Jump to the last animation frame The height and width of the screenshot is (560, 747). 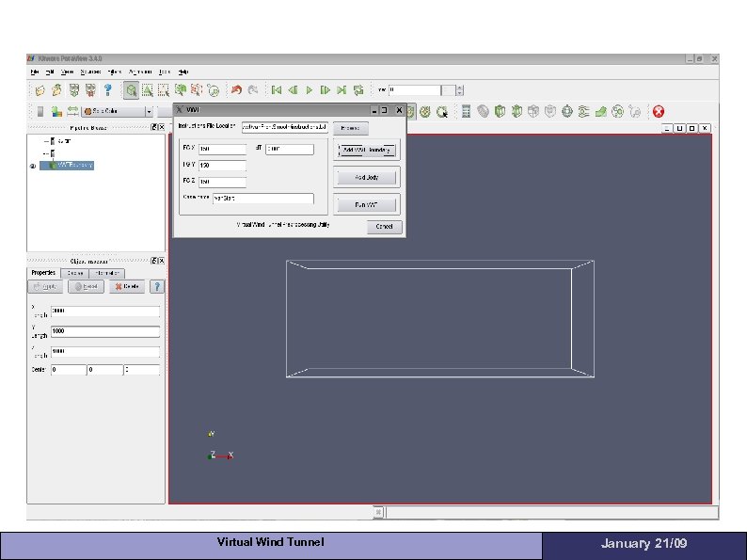coord(342,89)
